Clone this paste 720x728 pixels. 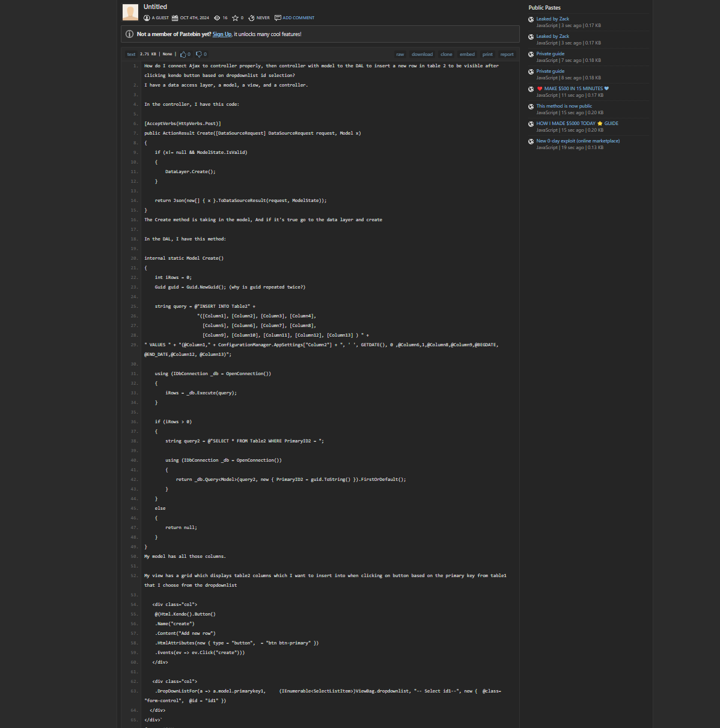tap(447, 54)
